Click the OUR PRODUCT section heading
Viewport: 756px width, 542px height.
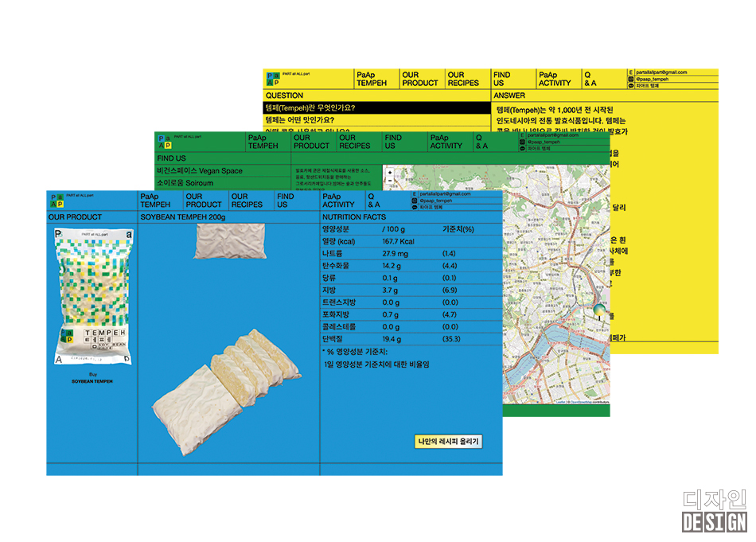[75, 217]
